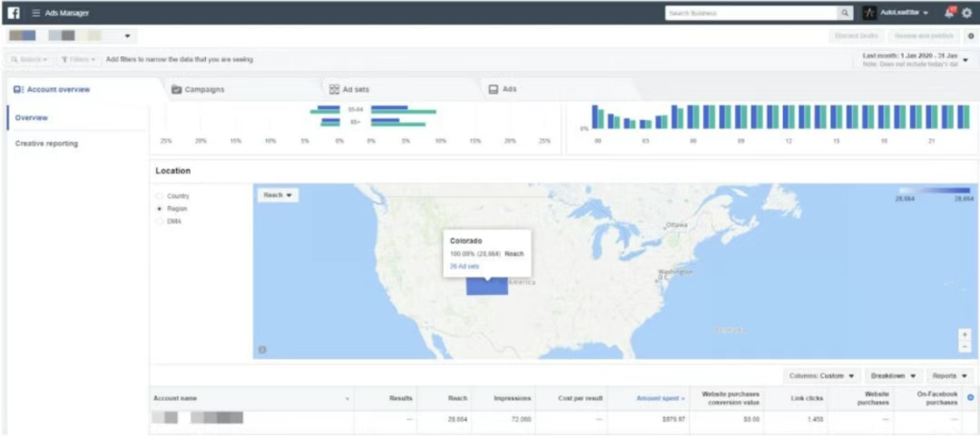This screenshot has height=436, width=980.
Task: Zoom out on the location map
Action: pos(965,346)
